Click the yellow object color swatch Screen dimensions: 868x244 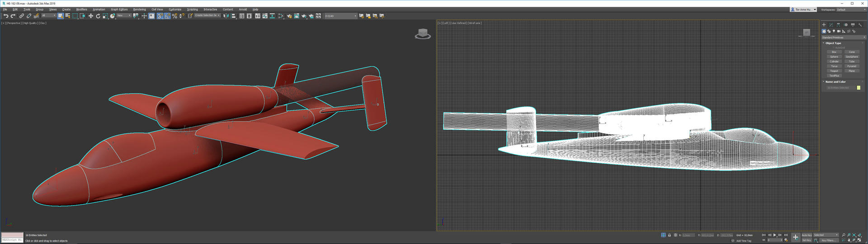[859, 88]
